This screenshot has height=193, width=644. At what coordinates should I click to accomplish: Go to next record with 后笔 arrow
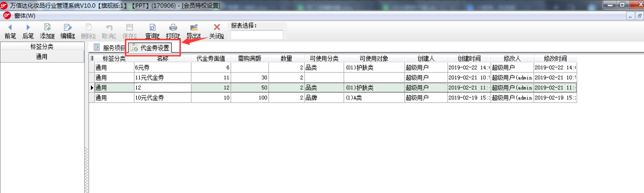tap(28, 28)
